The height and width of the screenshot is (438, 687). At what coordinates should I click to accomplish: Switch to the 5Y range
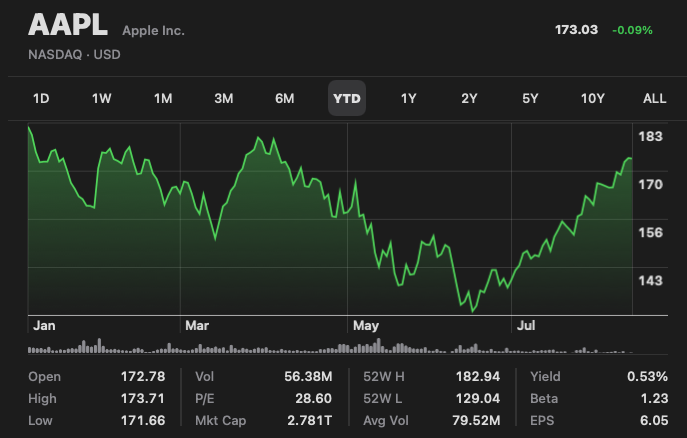tap(530, 99)
